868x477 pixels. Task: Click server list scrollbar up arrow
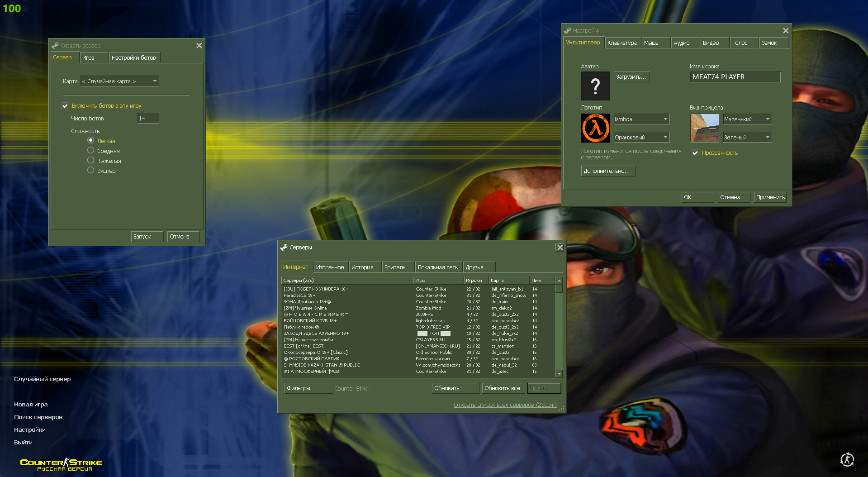(559, 281)
